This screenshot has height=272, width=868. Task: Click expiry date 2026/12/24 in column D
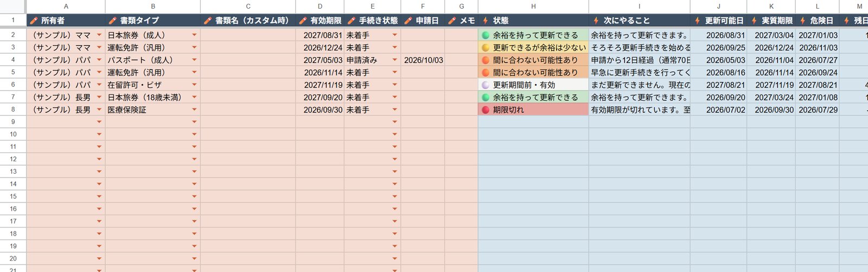click(x=323, y=48)
